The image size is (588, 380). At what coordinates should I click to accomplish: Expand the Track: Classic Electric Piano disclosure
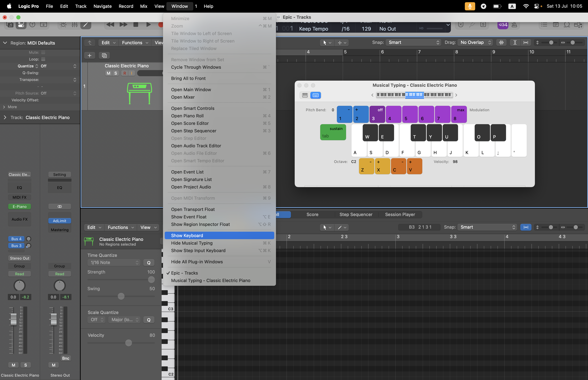tap(5, 118)
